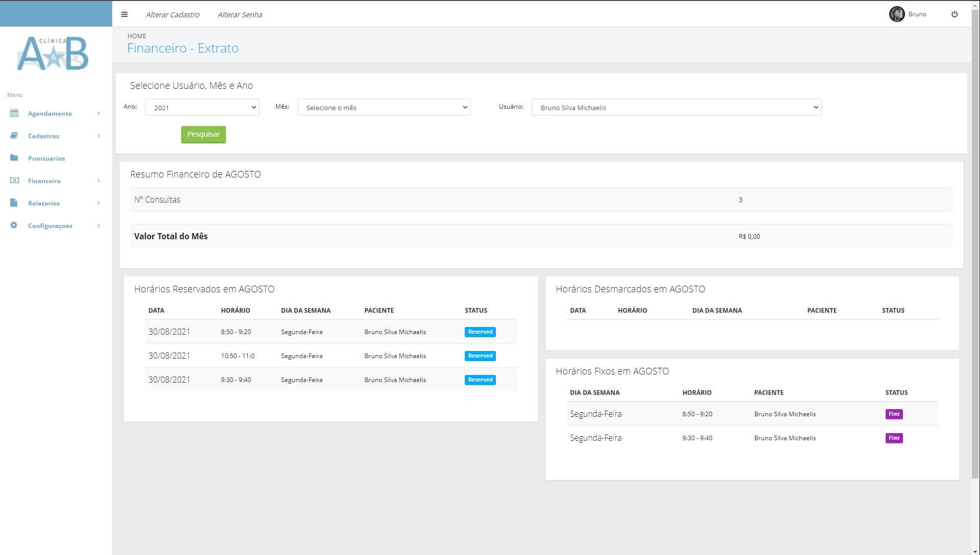Click DATA header in Horários Desmarcados table
980x555 pixels.
578,310
